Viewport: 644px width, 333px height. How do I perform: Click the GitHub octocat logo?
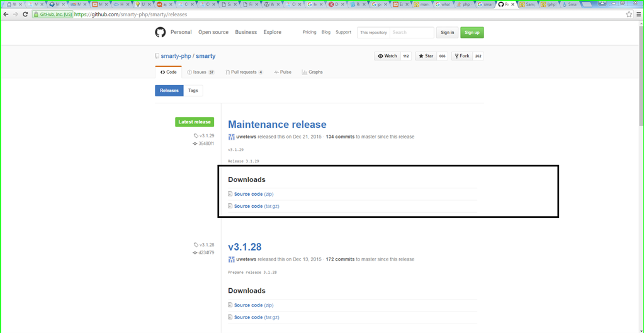(x=160, y=33)
